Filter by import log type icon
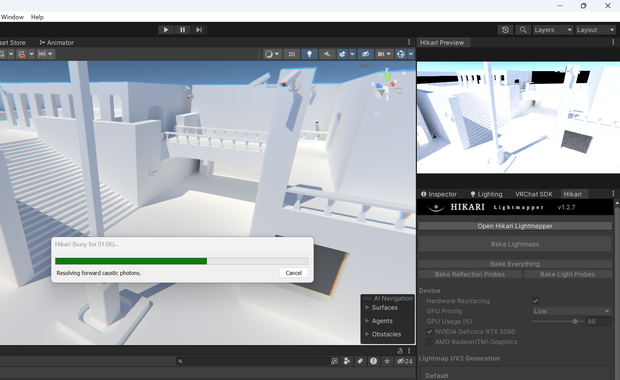Viewport: 620px width, 380px height. click(x=373, y=361)
